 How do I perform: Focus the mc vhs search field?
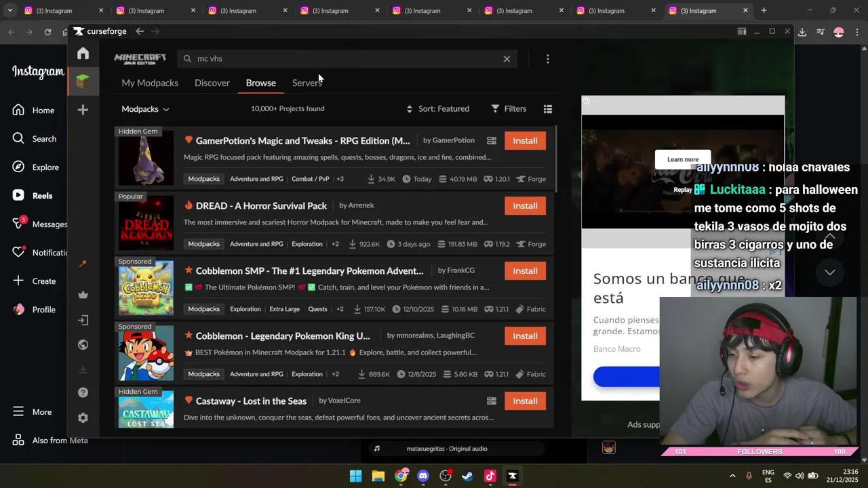pyautogui.click(x=346, y=59)
